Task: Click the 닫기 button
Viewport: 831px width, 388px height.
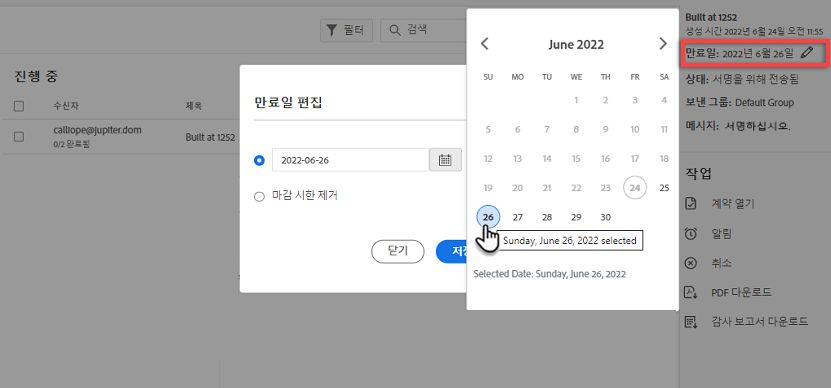Action: (398, 251)
